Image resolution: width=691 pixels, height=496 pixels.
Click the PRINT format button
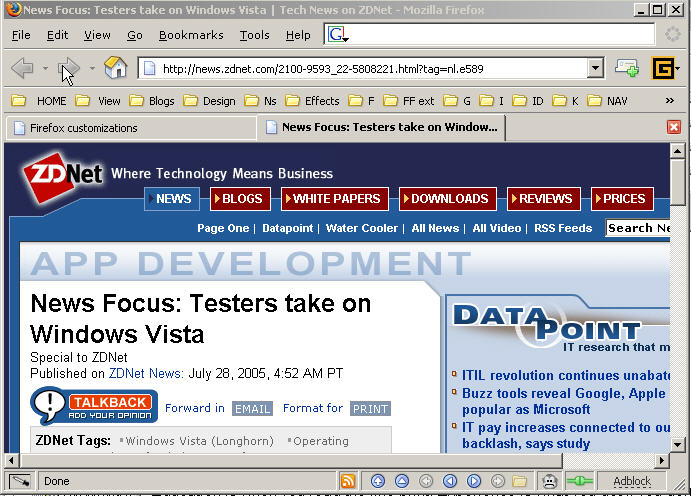pyautogui.click(x=370, y=409)
